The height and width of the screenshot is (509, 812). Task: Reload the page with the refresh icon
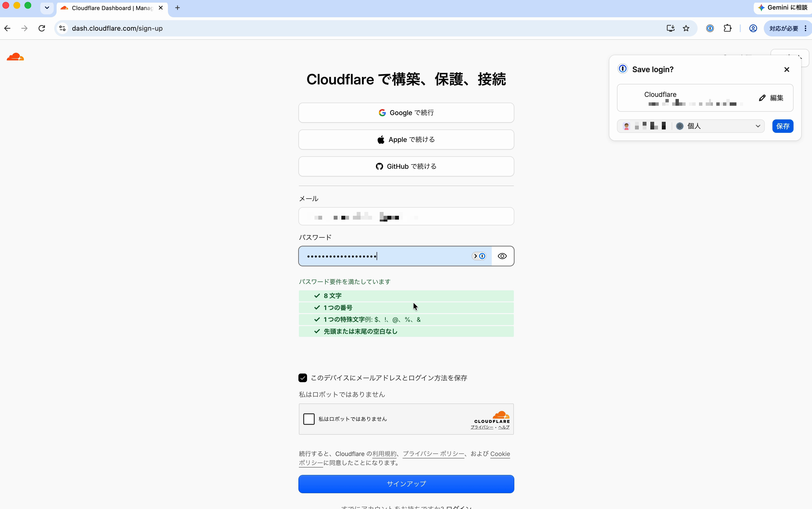pos(42,28)
